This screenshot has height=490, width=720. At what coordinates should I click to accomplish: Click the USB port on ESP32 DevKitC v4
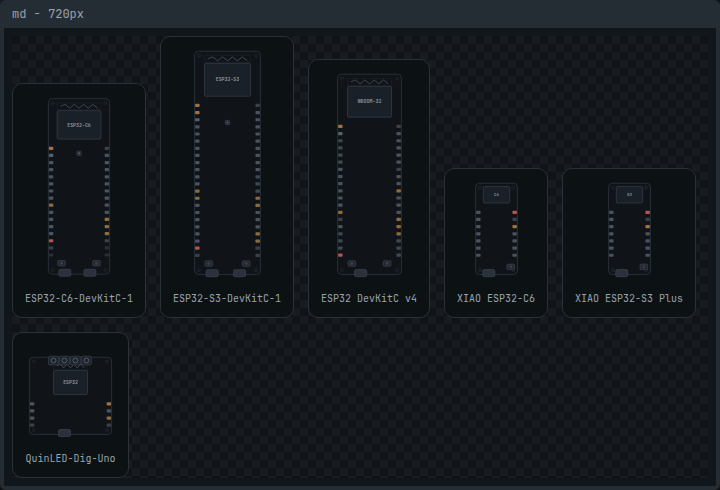coord(360,273)
